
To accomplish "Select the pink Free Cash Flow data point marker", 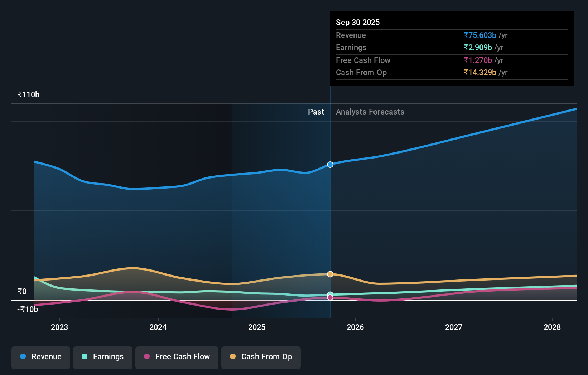I will pyautogui.click(x=330, y=298).
